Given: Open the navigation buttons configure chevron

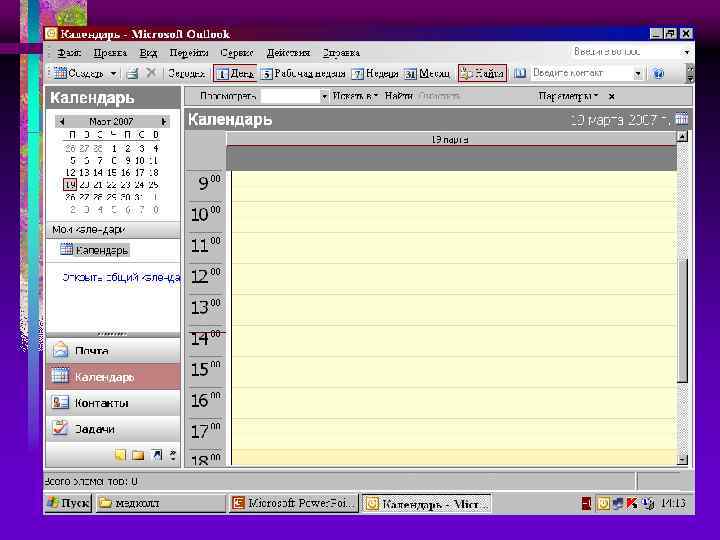Looking at the screenshot, I should click(173, 456).
